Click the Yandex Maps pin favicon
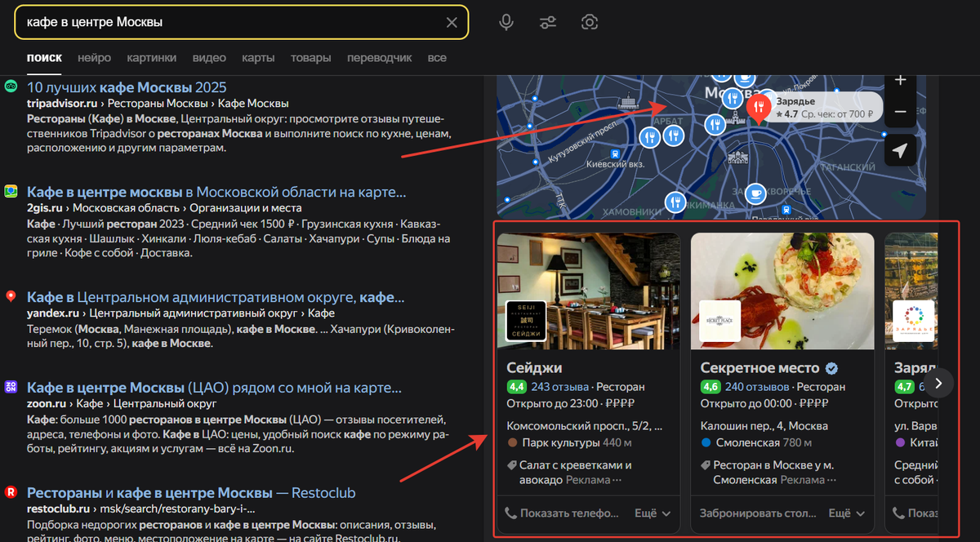The width and height of the screenshot is (980, 542). (11, 296)
